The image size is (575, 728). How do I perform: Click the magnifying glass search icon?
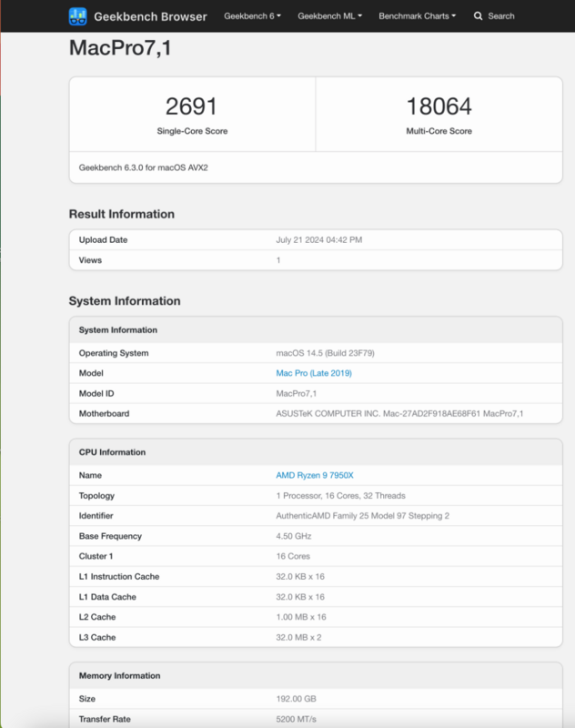click(478, 16)
